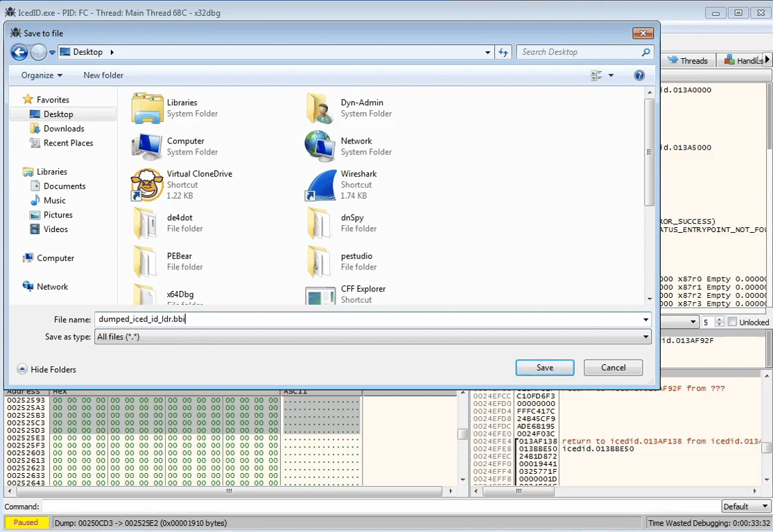Image resolution: width=773 pixels, height=532 pixels.
Task: Click the New folder button
Action: pyautogui.click(x=103, y=76)
